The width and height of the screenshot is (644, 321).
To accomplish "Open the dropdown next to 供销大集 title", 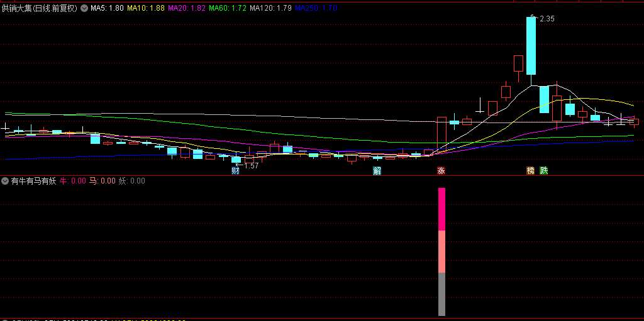I will coord(84,8).
